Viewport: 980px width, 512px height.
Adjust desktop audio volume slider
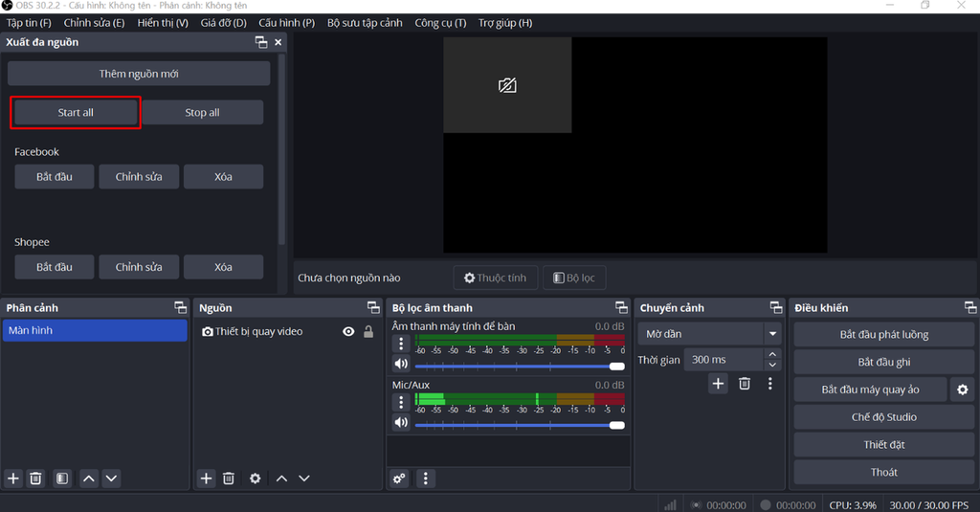tap(520, 367)
